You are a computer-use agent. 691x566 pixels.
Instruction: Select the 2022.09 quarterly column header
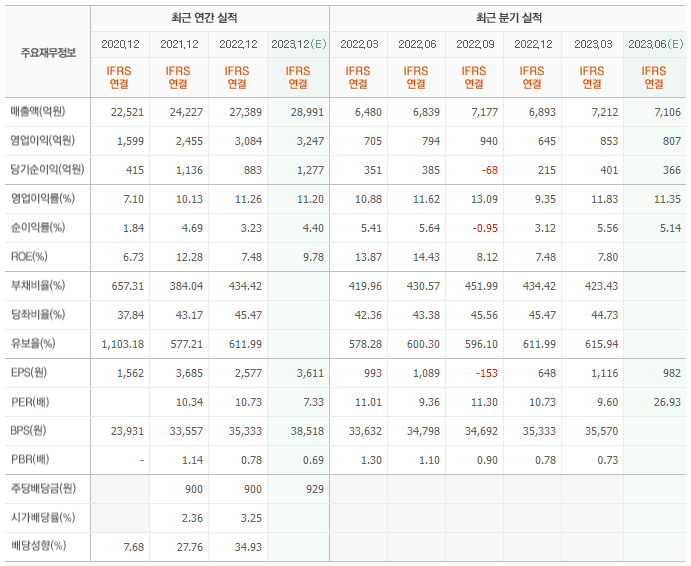pos(476,44)
